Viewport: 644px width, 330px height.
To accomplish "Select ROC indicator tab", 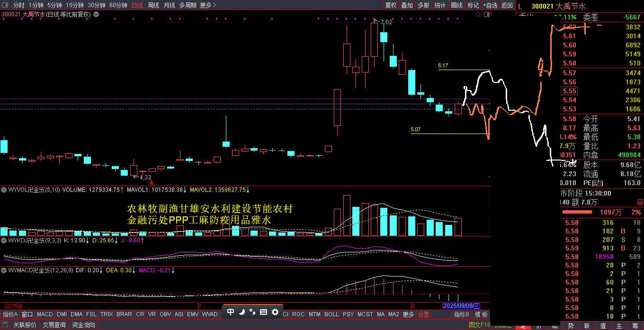I will point(298,314).
